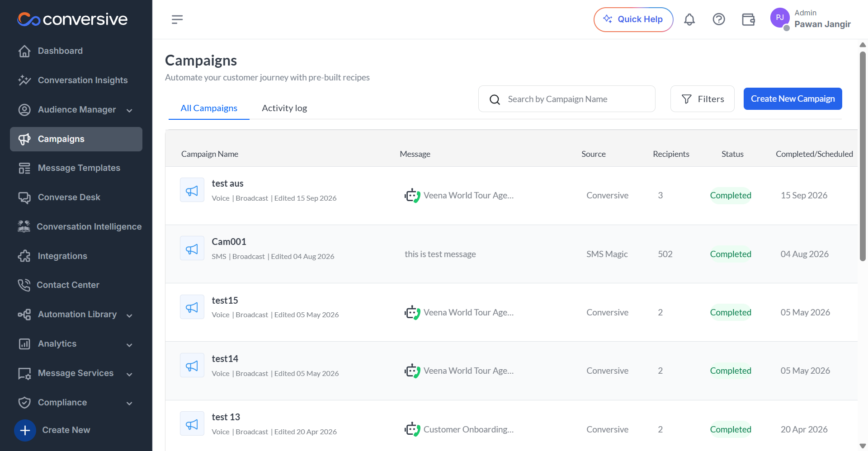Click the Integrations puzzle icon

[24, 256]
